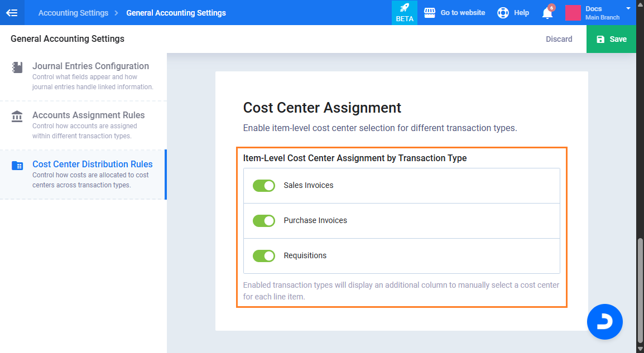Click the Cost Center Distribution folder icon

click(17, 166)
